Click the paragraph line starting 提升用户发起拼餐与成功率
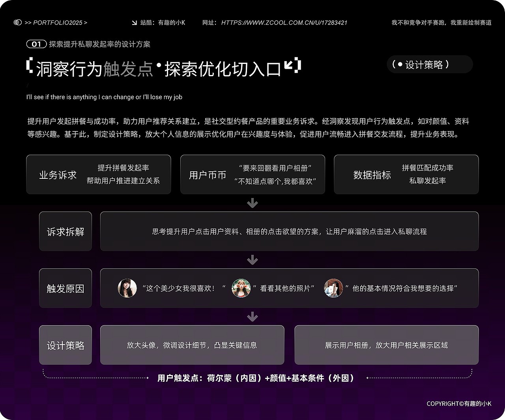 click(248, 121)
